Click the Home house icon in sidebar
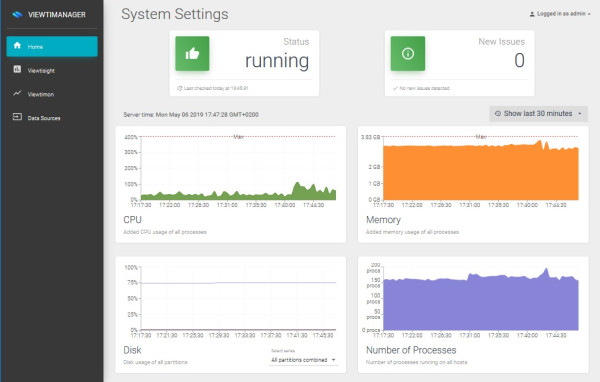Screen dimensions: 600x382 point(17,46)
